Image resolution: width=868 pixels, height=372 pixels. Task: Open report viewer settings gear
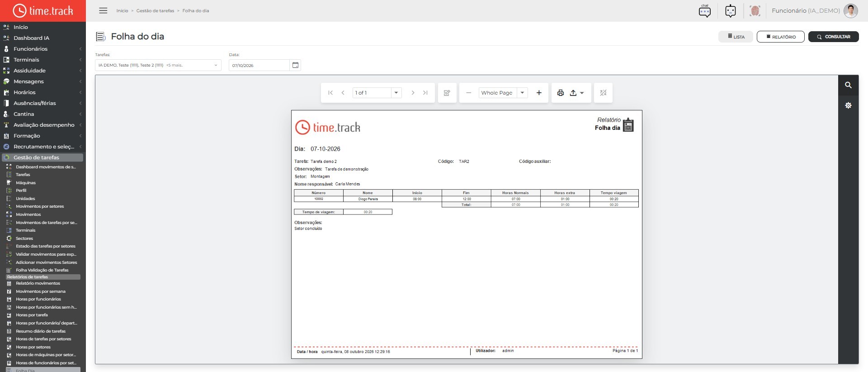point(848,105)
